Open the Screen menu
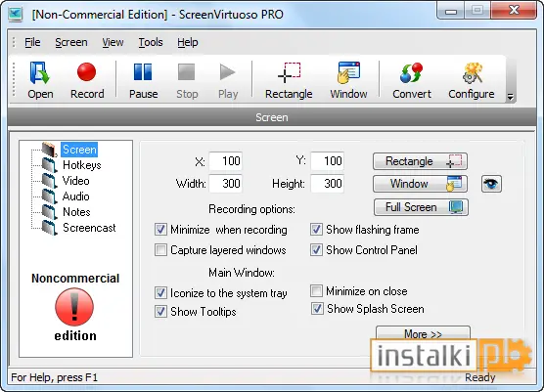The image size is (544, 392). [x=71, y=42]
